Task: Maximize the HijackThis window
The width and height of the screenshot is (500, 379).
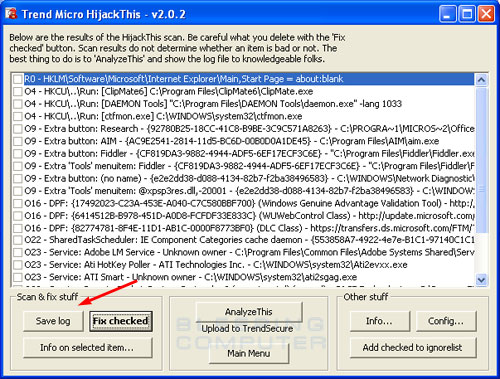Action: pos(467,14)
